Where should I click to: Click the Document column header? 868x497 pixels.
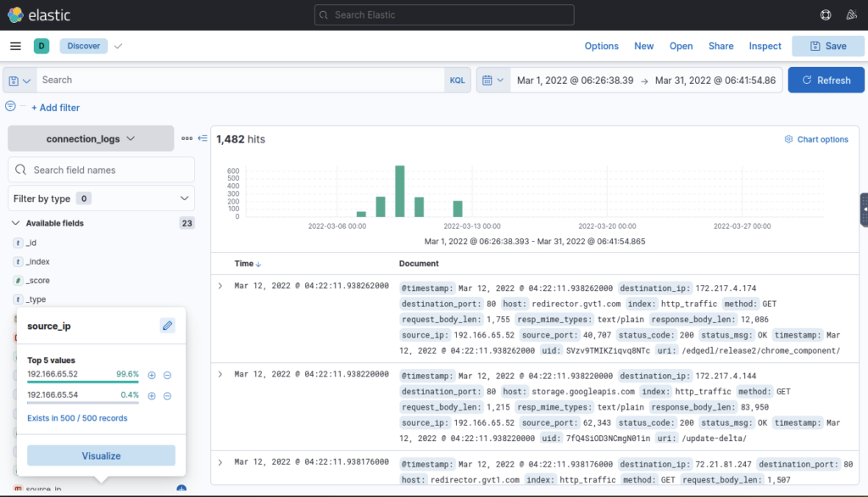pyautogui.click(x=419, y=264)
